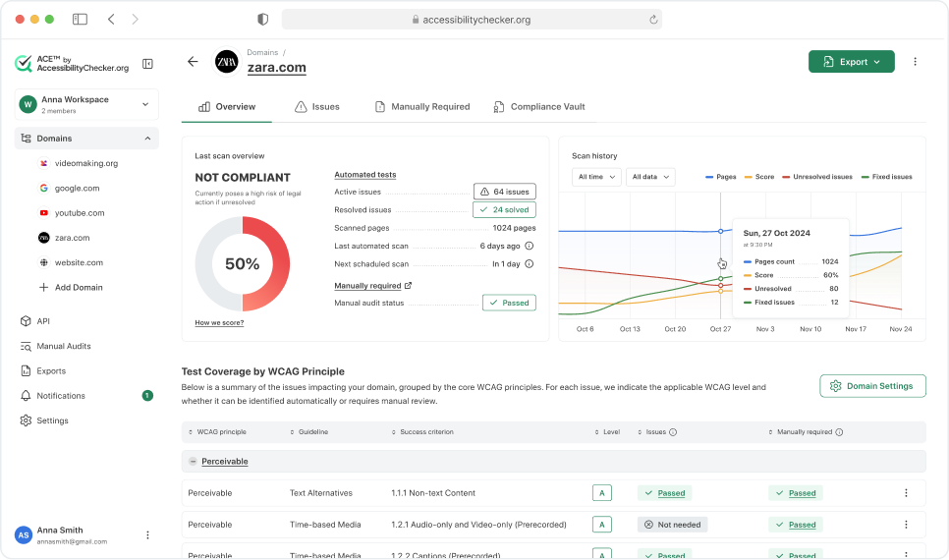
Task: Sort by Level column
Action: point(607,432)
